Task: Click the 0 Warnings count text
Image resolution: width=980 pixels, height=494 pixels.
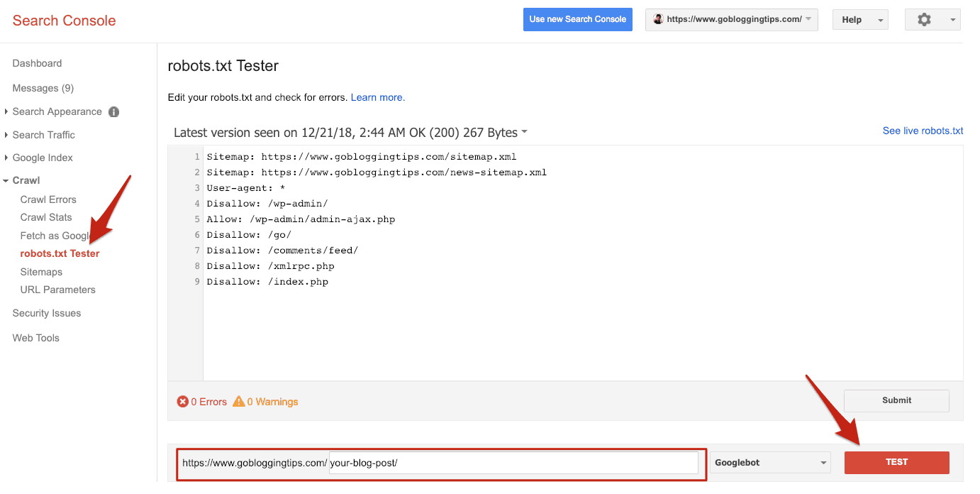Action: [273, 402]
